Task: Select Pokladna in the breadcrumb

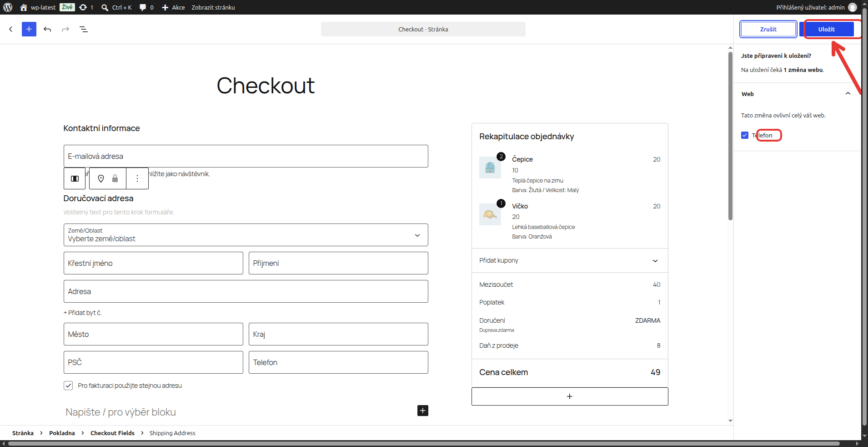Action: [x=62, y=433]
